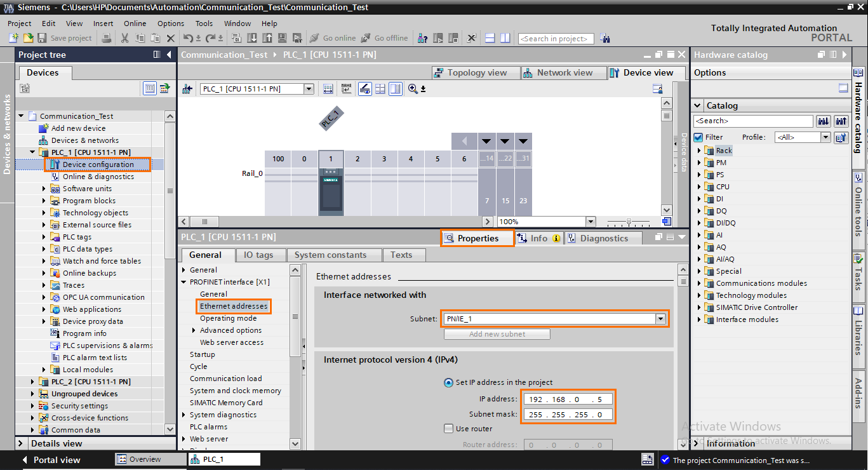Collapse the PLC_1 [CPU 1511-1 PN] tree node
This screenshot has width=868, height=470.
coord(33,152)
